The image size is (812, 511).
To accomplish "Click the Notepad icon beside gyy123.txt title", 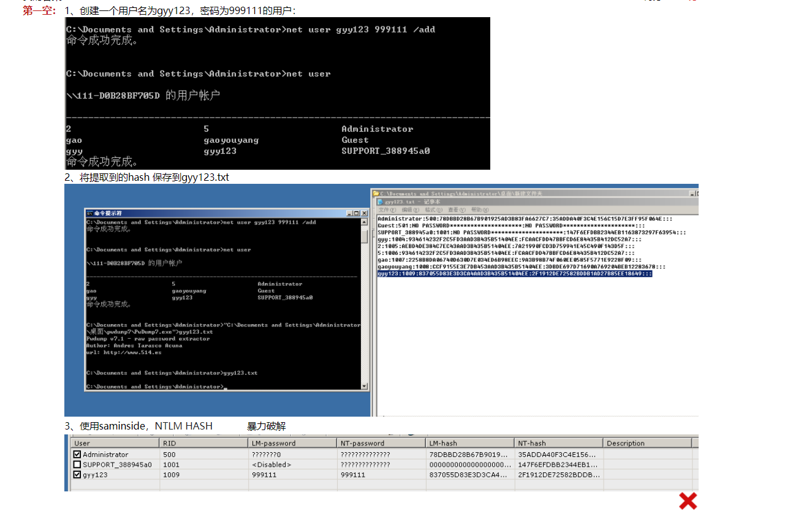I will [x=381, y=202].
